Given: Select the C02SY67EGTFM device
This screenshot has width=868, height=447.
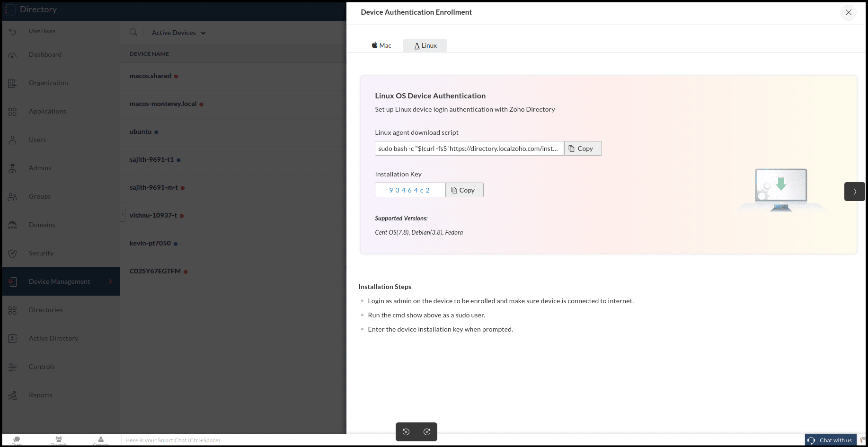Looking at the screenshot, I should [x=233, y=272].
